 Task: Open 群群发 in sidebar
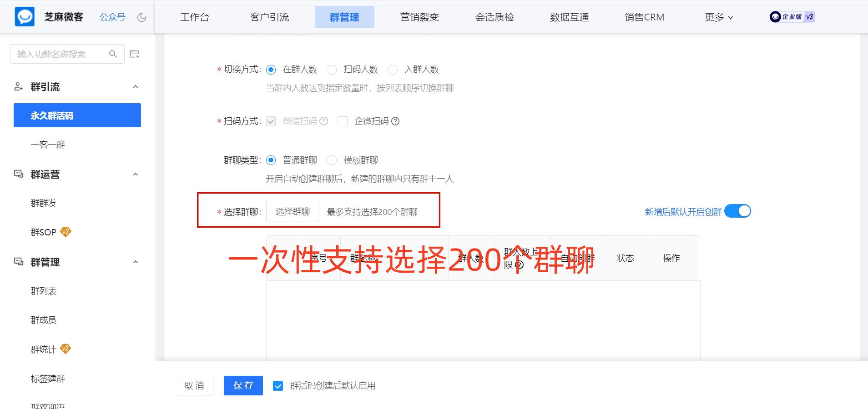44,203
